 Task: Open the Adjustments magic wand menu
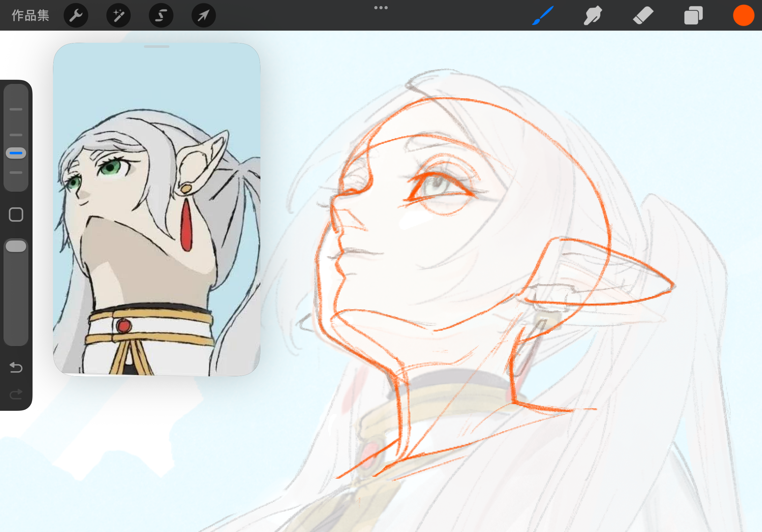[x=118, y=16]
